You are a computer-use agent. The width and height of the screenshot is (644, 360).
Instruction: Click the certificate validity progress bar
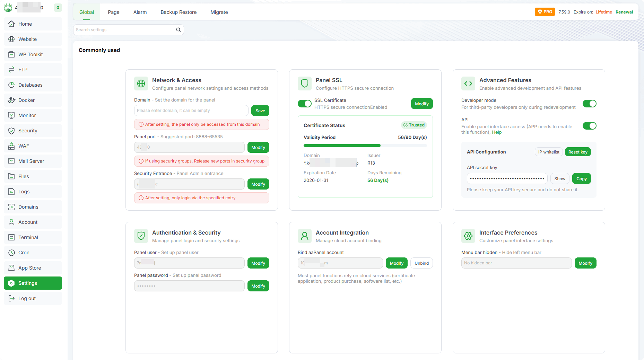coord(365,146)
